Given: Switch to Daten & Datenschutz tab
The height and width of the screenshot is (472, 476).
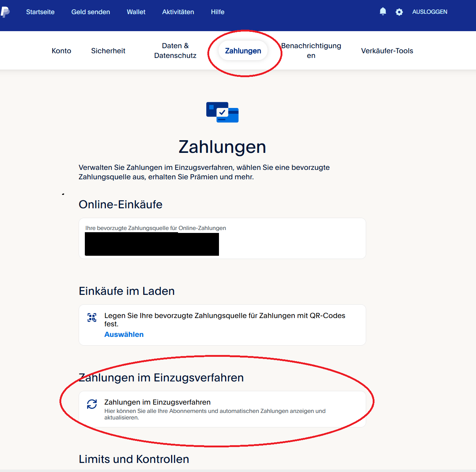Looking at the screenshot, I should (175, 51).
